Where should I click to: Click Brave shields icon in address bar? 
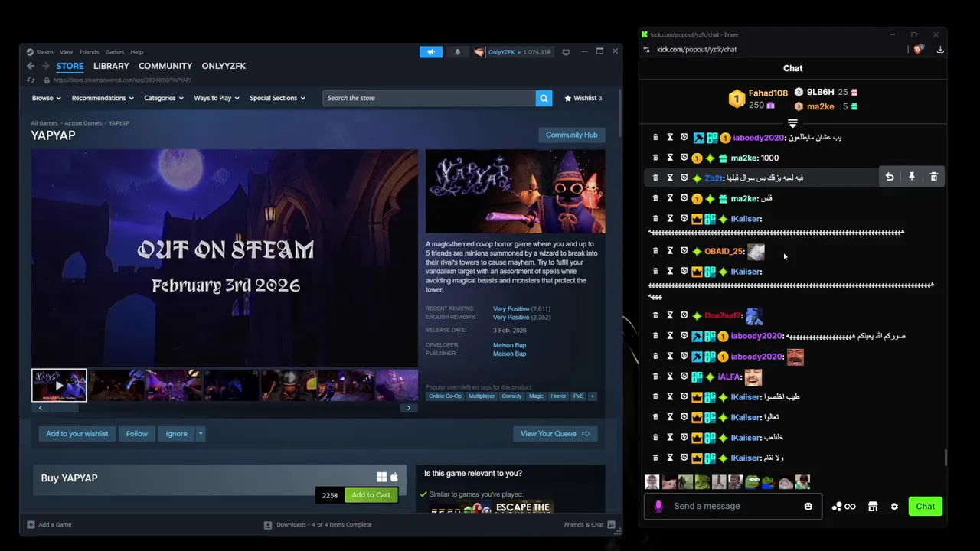pos(918,49)
